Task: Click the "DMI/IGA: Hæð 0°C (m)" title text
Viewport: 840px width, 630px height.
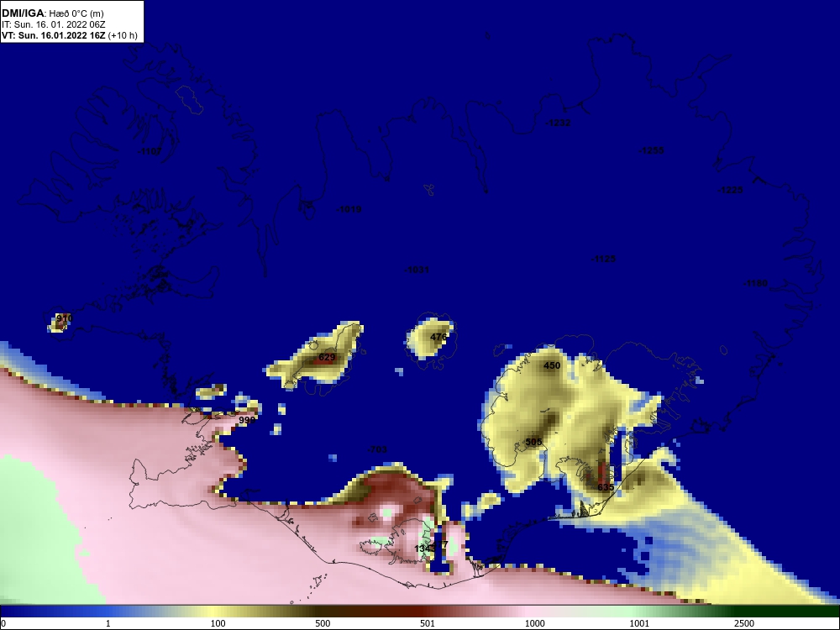Action: click(x=52, y=13)
